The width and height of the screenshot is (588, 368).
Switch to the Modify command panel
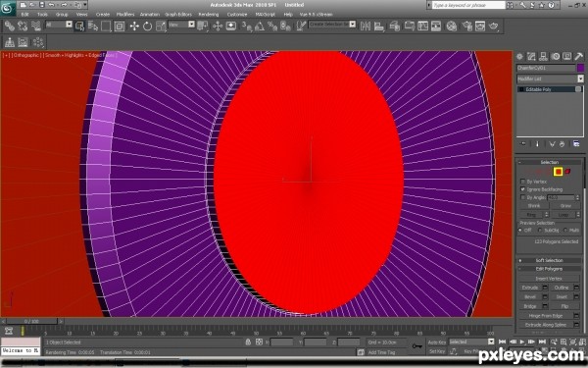click(x=531, y=57)
